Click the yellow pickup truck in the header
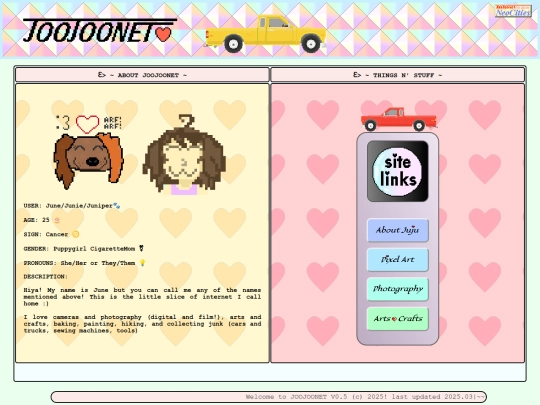Viewport: 540px width, 405px height. (266, 34)
